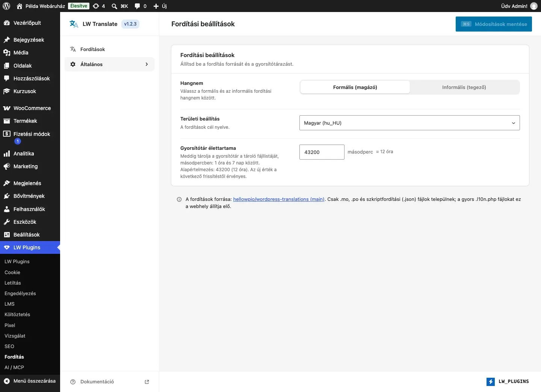Click Módosítások mentése save button
Screen dimensions: 541x392
[x=494, y=24]
